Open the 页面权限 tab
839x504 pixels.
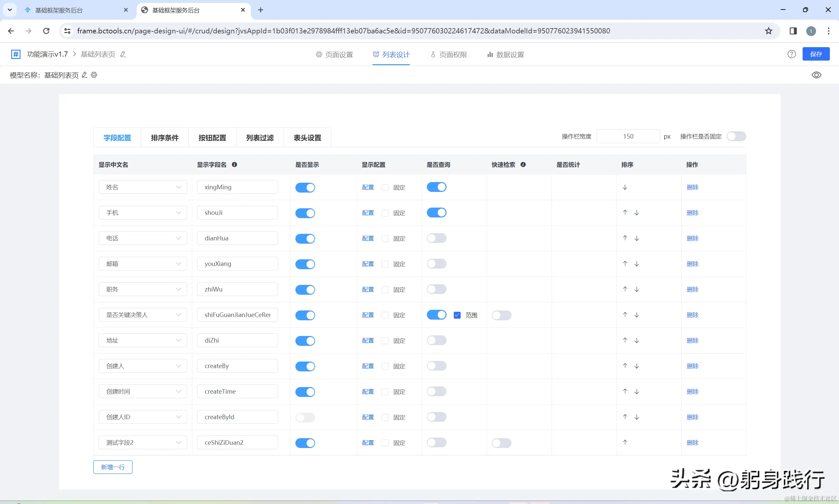pos(449,55)
